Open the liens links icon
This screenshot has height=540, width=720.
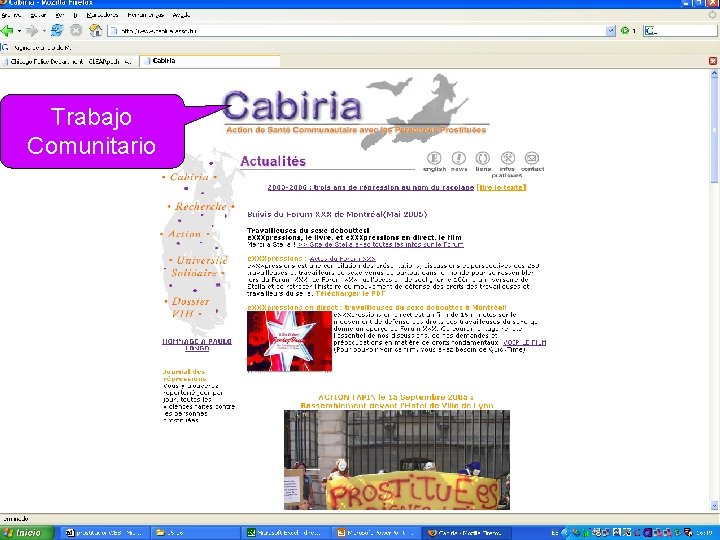tap(483, 158)
